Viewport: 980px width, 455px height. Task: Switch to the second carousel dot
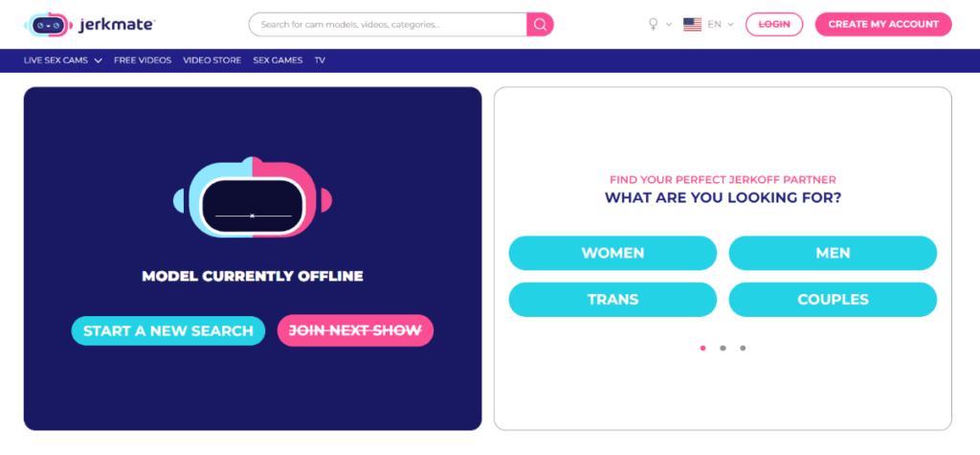723,348
